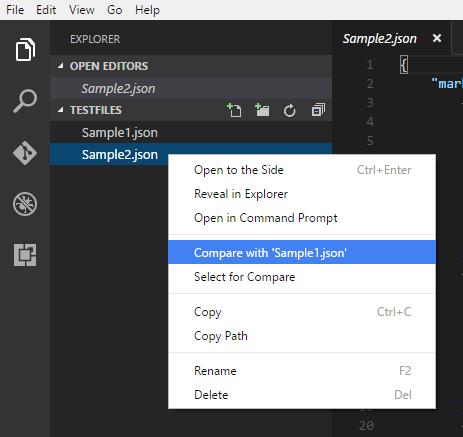The height and width of the screenshot is (437, 463).
Task: Collapse the TESTFILES section
Action: (x=60, y=110)
